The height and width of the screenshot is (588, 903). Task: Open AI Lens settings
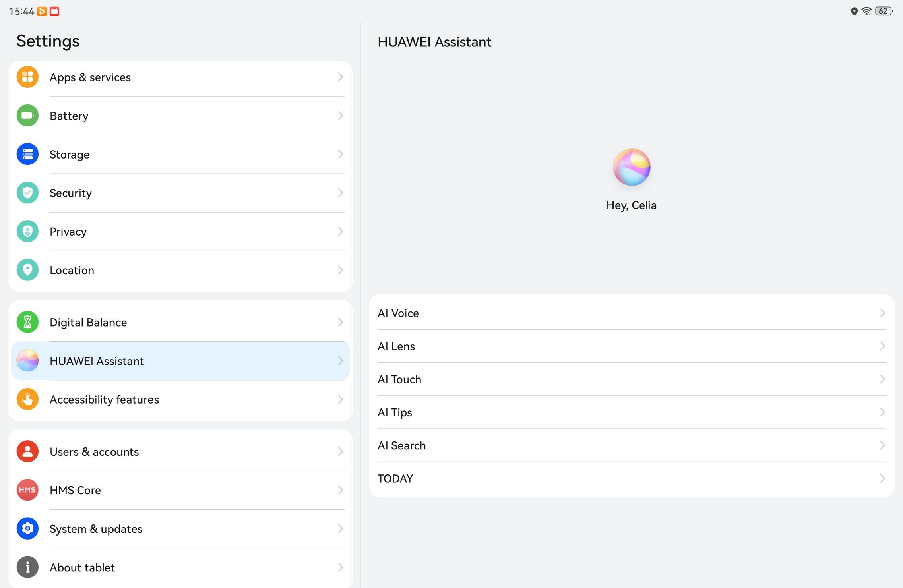632,346
